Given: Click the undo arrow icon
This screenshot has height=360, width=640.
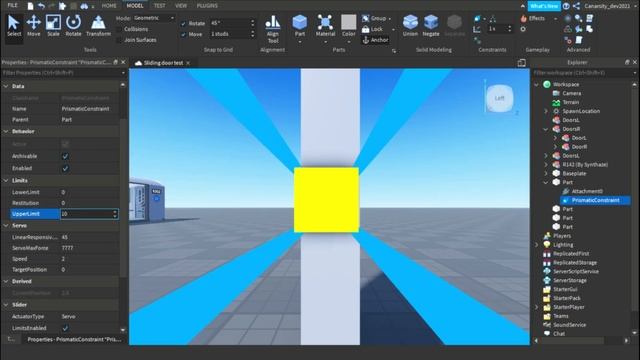Looking at the screenshot, I should pos(41,6).
